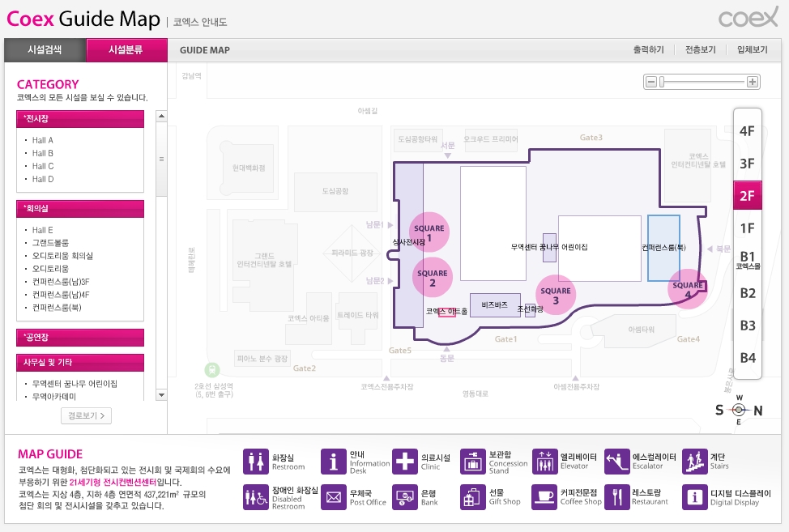The image size is (789, 532).
Task: Select SQUARE 2 marker on map
Action: tap(433, 277)
